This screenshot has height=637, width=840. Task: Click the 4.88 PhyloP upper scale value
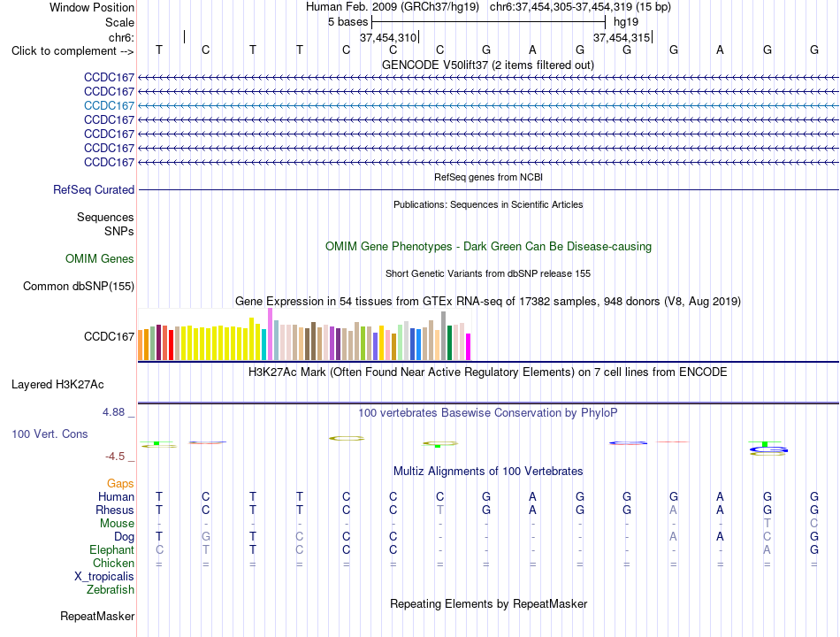tap(113, 412)
